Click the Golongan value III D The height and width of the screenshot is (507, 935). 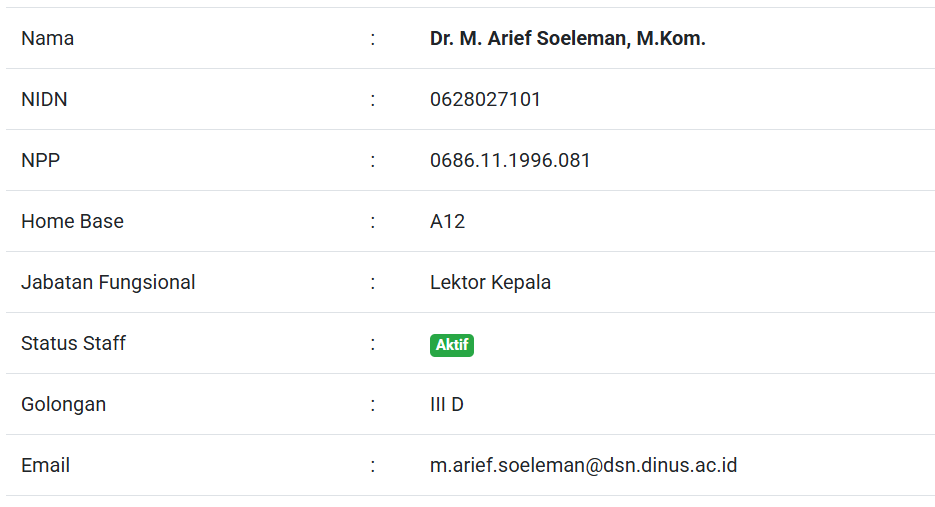[x=446, y=405]
